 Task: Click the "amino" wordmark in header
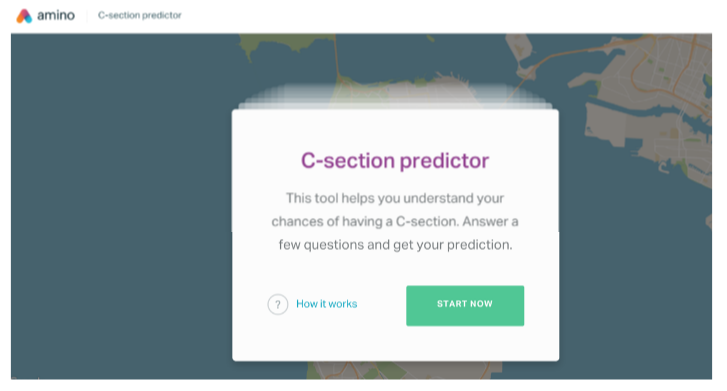point(56,16)
